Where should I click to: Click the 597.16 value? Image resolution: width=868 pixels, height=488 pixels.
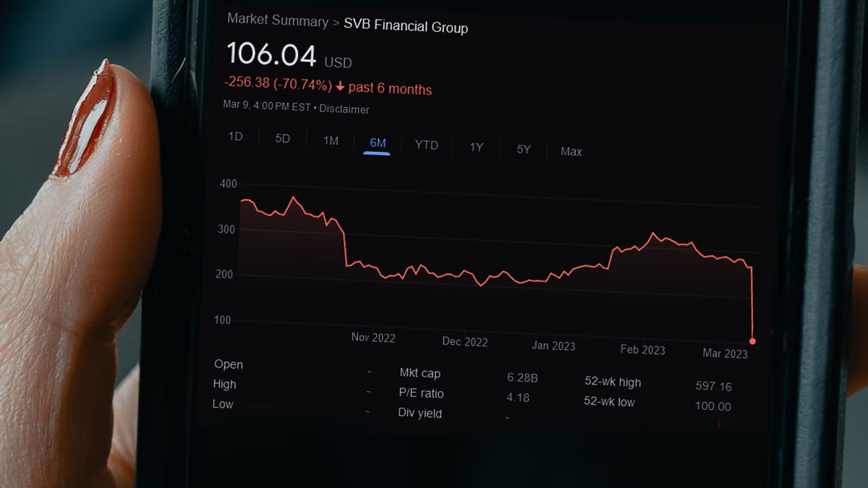(x=713, y=387)
